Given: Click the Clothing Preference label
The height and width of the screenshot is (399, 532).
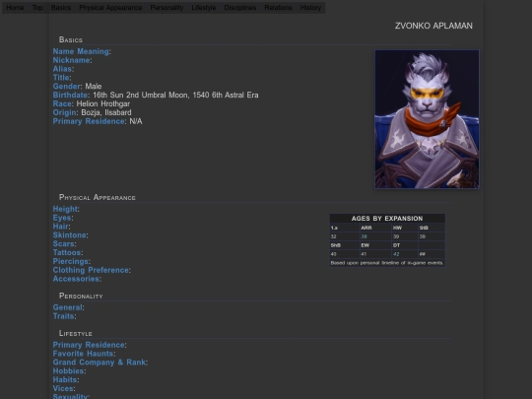Looking at the screenshot, I should point(91,270).
